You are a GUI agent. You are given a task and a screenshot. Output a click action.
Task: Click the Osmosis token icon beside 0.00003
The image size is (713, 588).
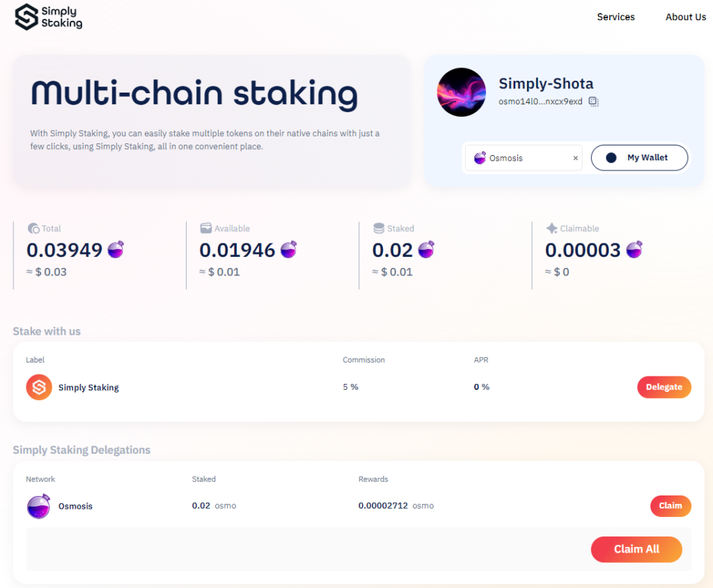click(634, 249)
